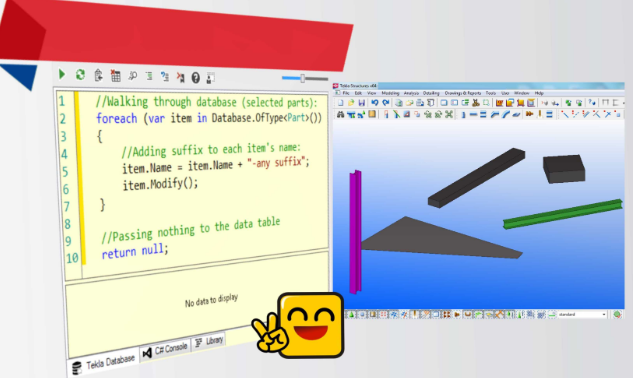Screen dimensions: 633x378
Task: Undo with the blue back arrow in Tekla
Action: (x=375, y=103)
